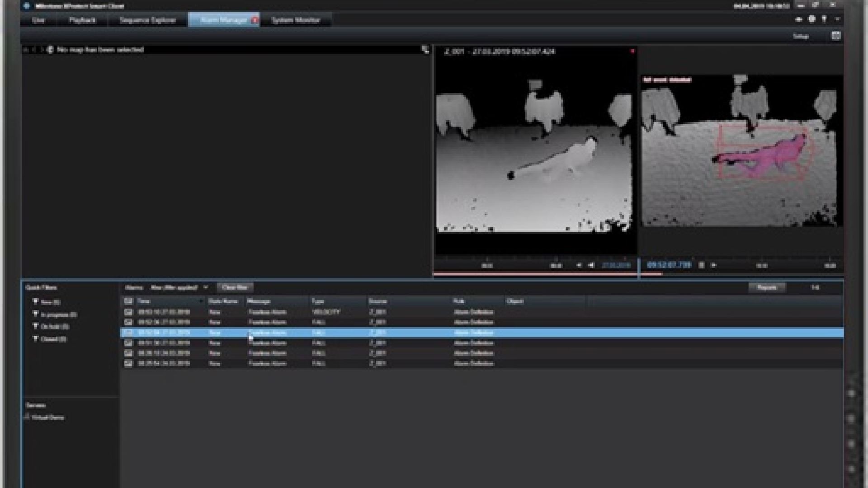
Task: Select the Virtual Demo server entry
Action: (47, 418)
